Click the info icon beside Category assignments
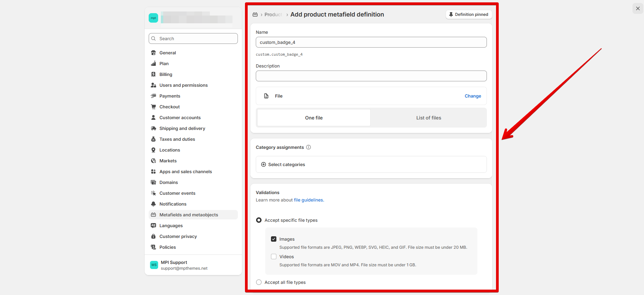Viewport: 644px width, 295px height. [308, 147]
